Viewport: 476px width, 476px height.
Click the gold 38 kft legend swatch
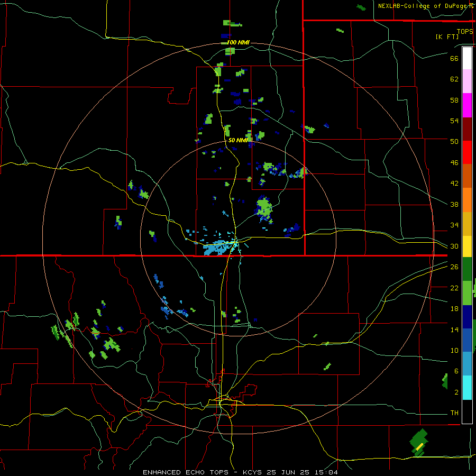467,224
